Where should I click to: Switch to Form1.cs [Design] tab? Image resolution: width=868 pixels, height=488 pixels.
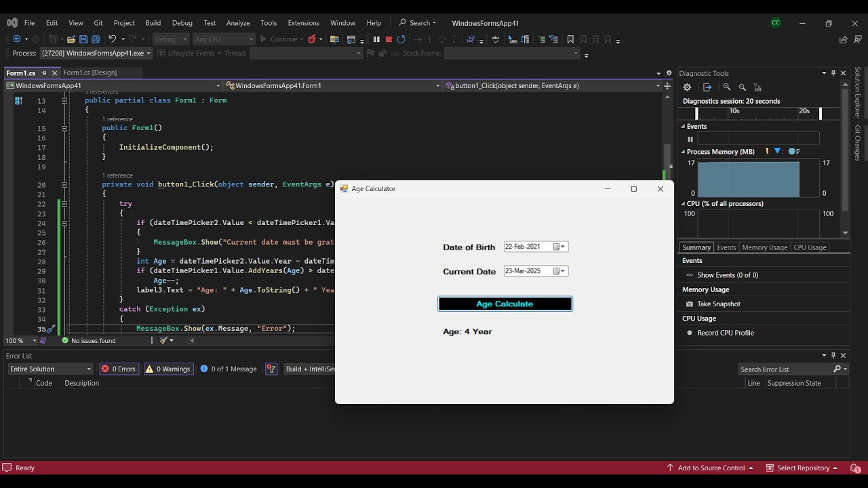point(90,73)
